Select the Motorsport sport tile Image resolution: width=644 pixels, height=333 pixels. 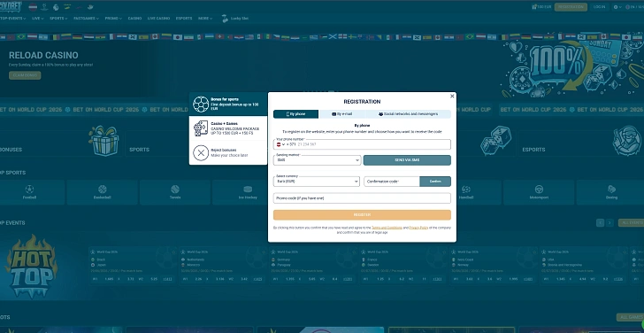coord(539,192)
